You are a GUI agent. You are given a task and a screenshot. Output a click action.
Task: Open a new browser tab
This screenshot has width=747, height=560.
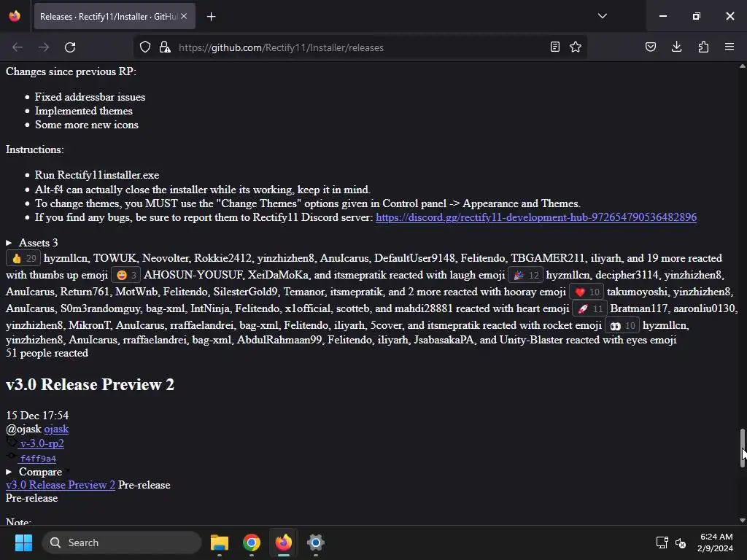211,17
